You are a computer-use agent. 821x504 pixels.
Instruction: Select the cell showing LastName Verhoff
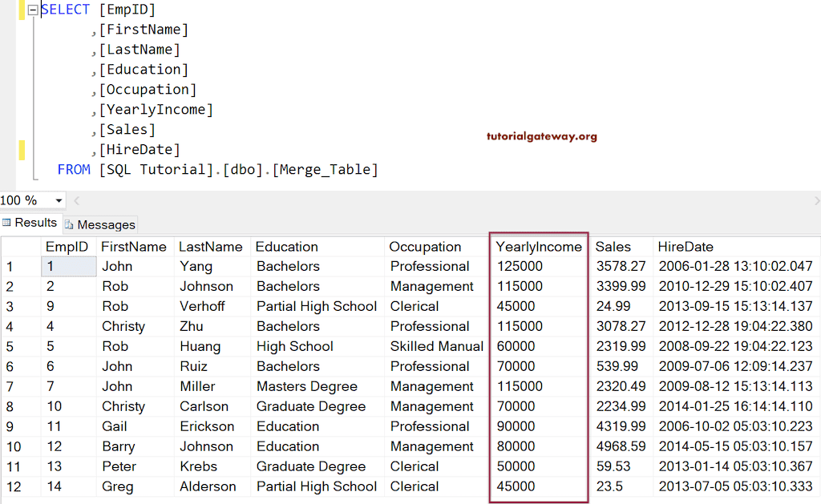point(213,306)
